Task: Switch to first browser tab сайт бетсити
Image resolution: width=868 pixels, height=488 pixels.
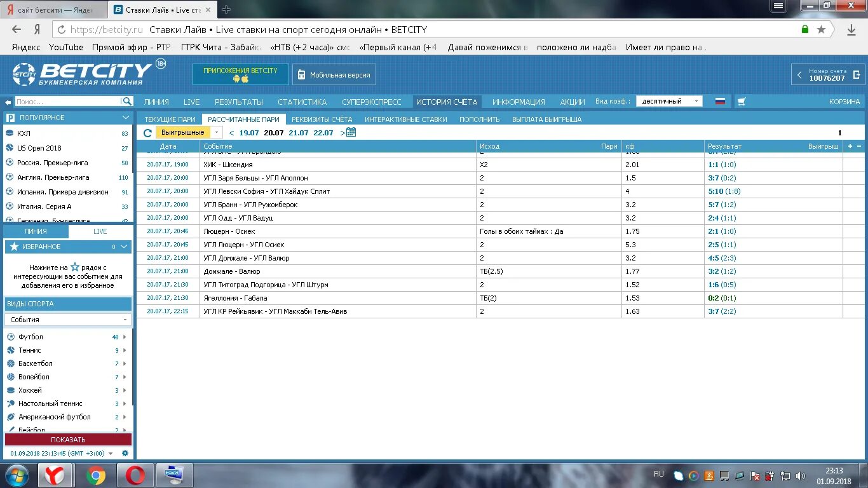Action: pyautogui.click(x=54, y=10)
